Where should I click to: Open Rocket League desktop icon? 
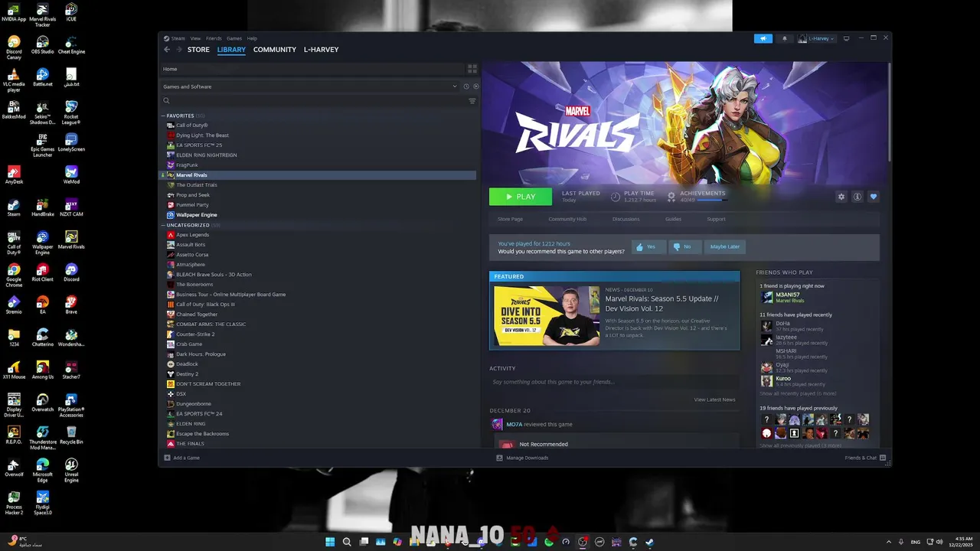pyautogui.click(x=71, y=112)
